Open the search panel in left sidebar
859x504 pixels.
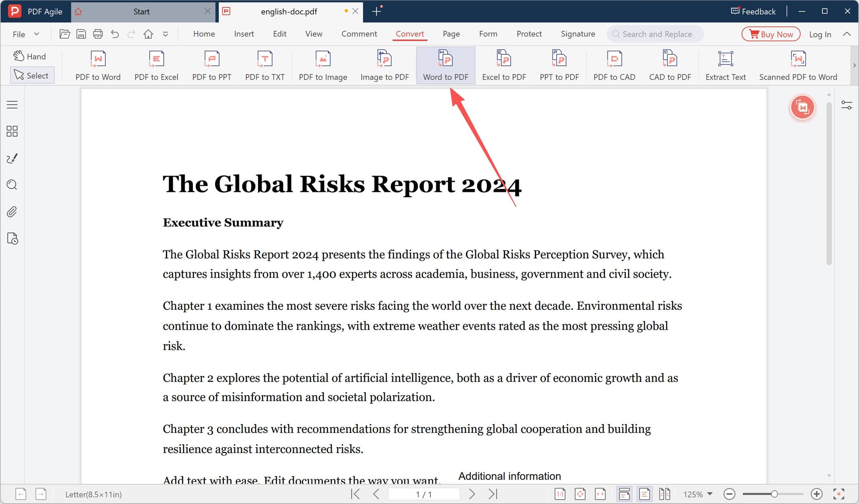pyautogui.click(x=12, y=185)
